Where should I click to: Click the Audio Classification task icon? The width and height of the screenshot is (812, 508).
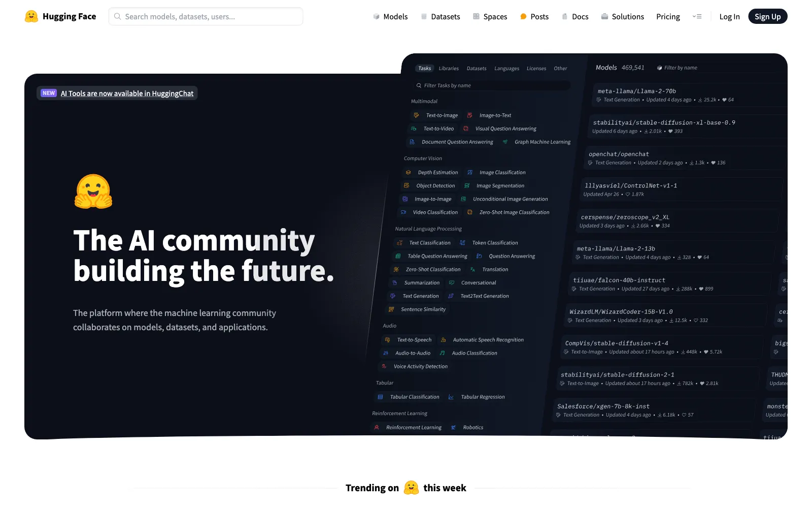pyautogui.click(x=442, y=353)
